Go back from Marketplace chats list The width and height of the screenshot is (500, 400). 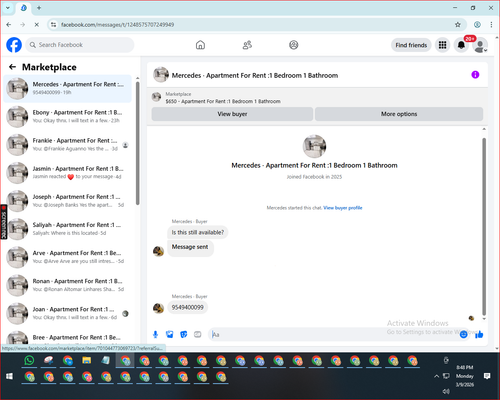tap(12, 67)
